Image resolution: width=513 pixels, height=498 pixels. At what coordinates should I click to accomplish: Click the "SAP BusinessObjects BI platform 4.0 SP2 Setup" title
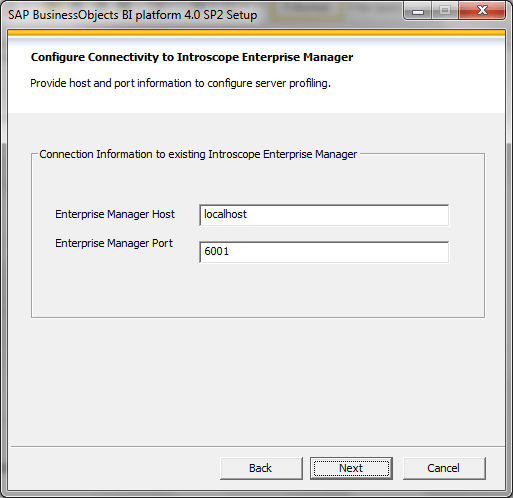pyautogui.click(x=132, y=15)
